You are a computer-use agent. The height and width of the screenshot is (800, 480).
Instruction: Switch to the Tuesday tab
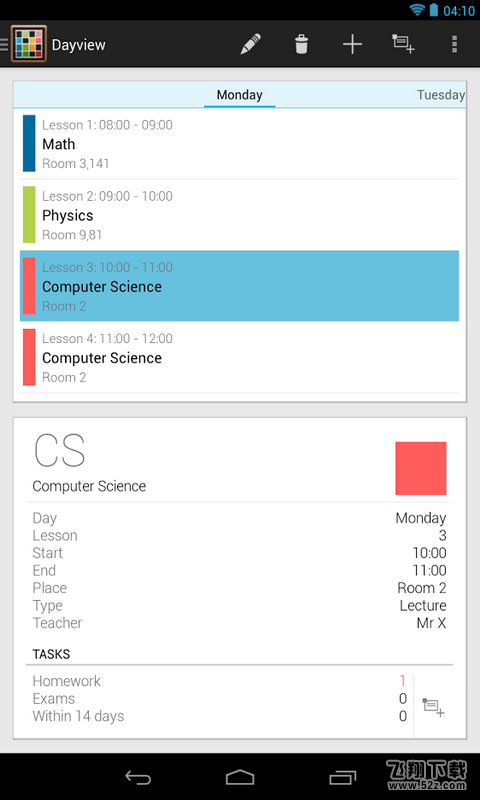441,95
